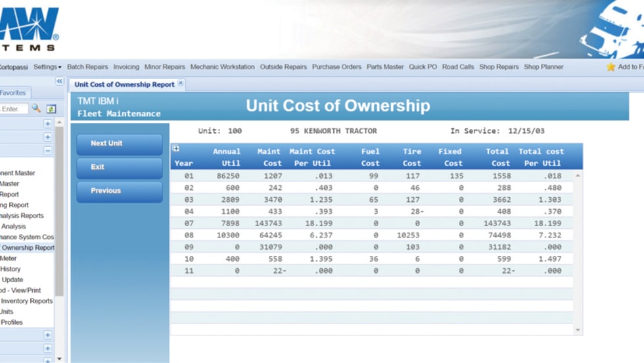Viewport: 644px width, 363px height.
Task: Expand the plus section below Profiles
Action: [x=47, y=335]
